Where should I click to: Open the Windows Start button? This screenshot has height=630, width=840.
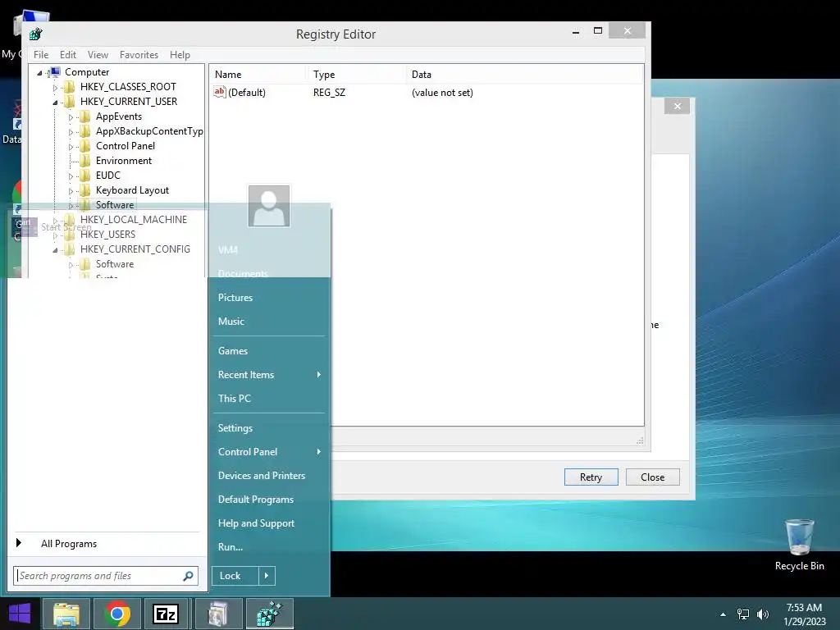coord(20,614)
